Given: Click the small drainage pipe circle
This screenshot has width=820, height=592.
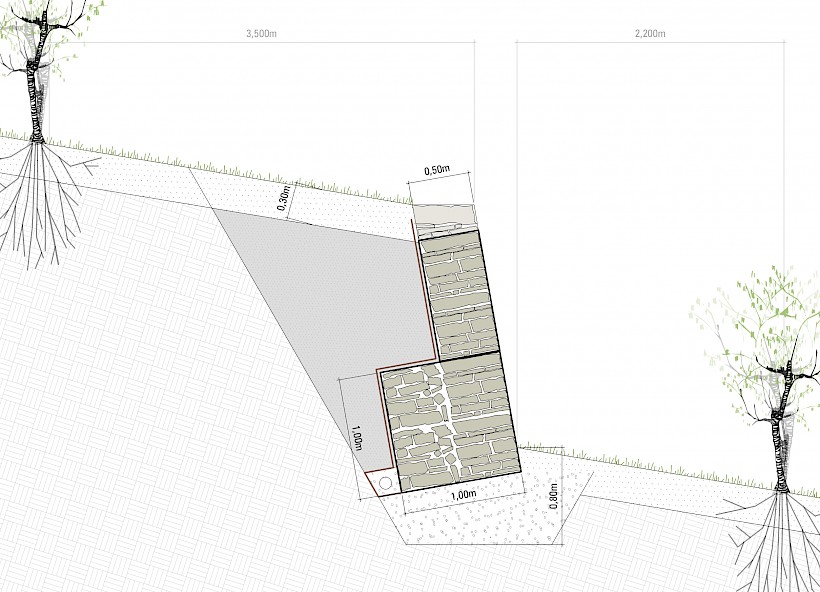Looking at the screenshot, I should point(385,482).
